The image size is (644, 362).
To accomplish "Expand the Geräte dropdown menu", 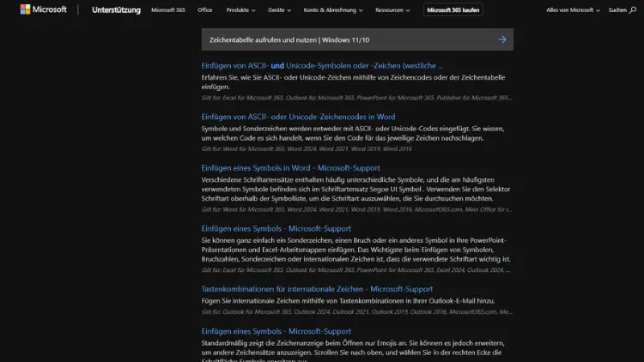I will click(x=279, y=9).
